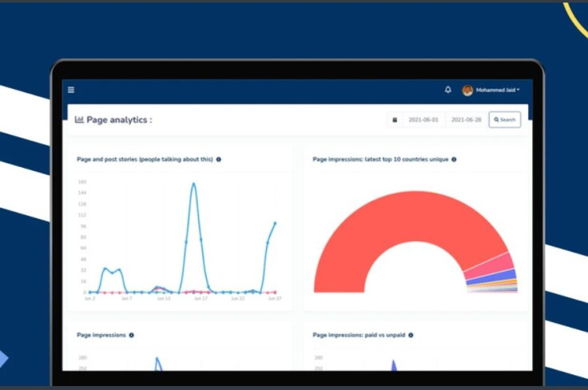Click the Page impressions: paid vs unpaid title
Viewport: 588px width, 390px height.
359,335
